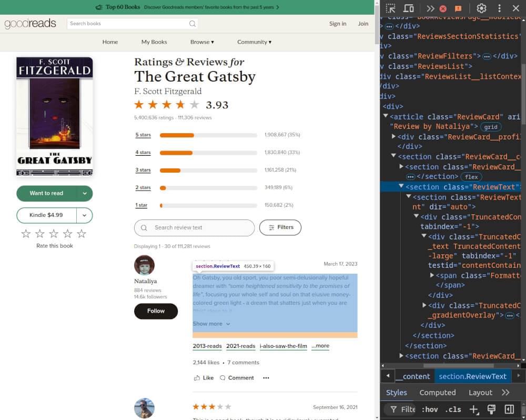Open the Browse menu on Goodreads
The height and width of the screenshot is (420, 526).
(x=202, y=42)
